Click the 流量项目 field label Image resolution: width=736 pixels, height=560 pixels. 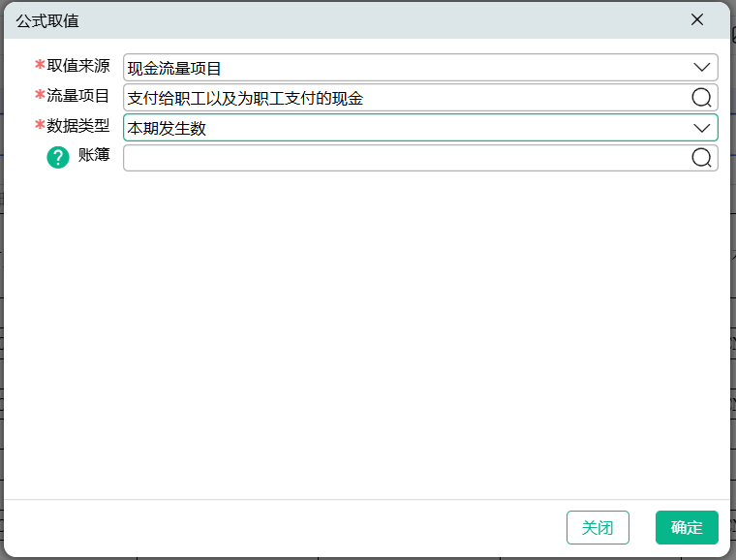pos(78,96)
